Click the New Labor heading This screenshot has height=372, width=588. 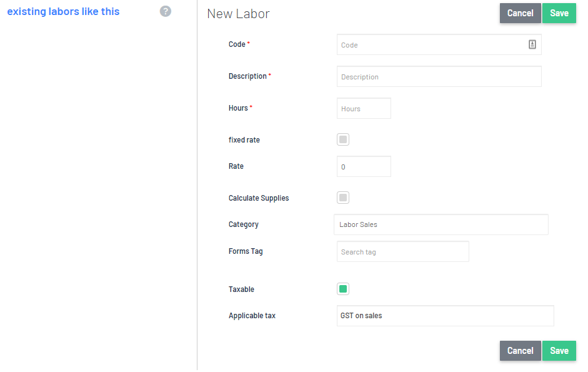pos(238,14)
